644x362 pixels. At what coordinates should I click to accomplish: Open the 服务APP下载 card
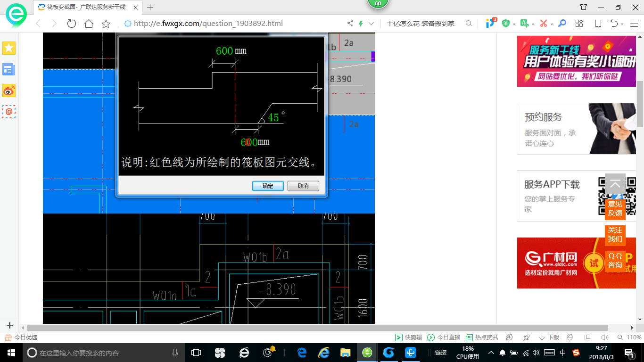(x=577, y=196)
